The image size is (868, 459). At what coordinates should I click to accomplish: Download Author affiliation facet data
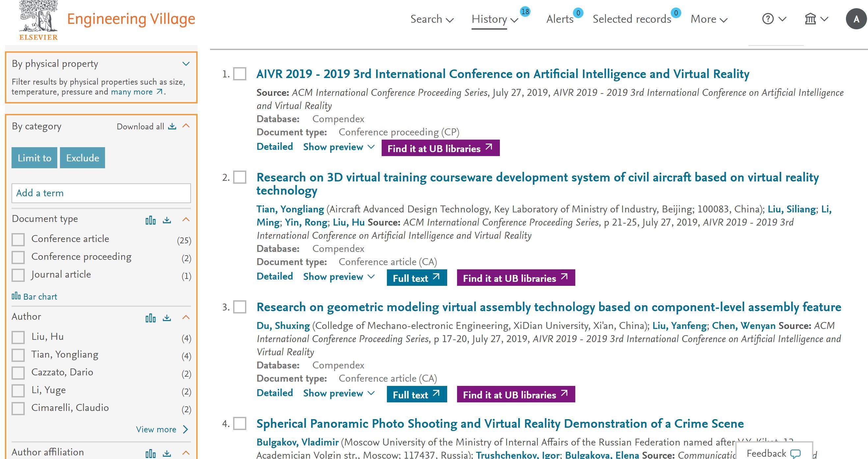pos(167,453)
